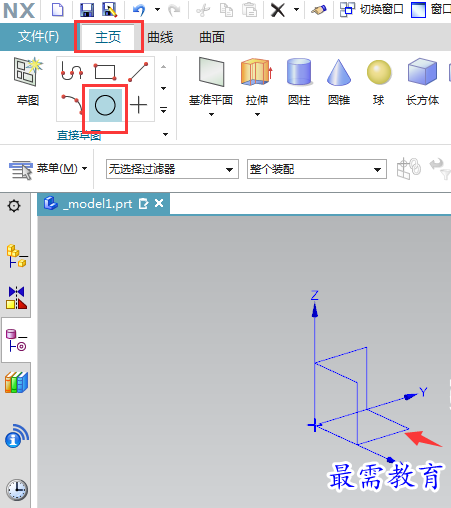Click the Cut scissors icon
451x508 pixels.
(203, 10)
